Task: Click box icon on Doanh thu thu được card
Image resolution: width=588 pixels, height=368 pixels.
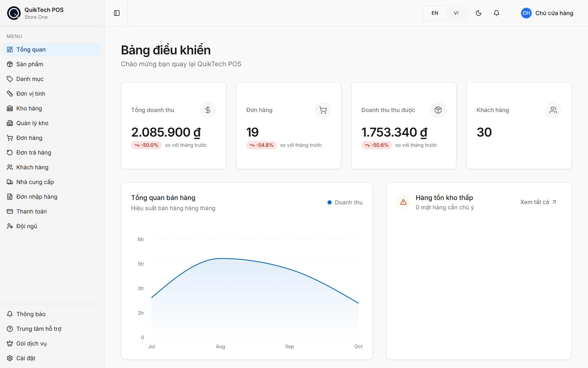Action: click(x=438, y=110)
